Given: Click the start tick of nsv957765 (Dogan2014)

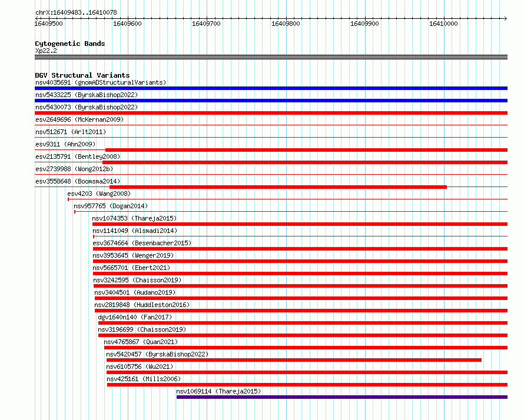Looking at the screenshot, I should [75, 212].
